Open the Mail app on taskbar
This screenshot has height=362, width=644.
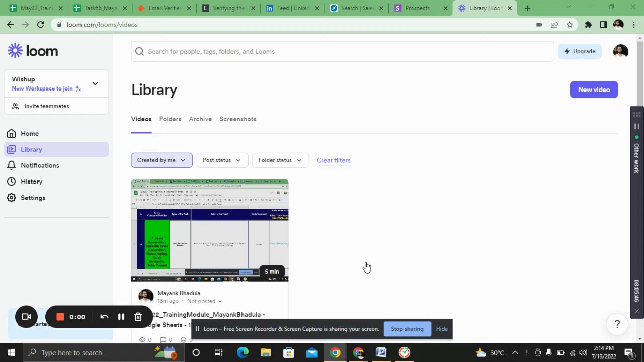coord(312,352)
